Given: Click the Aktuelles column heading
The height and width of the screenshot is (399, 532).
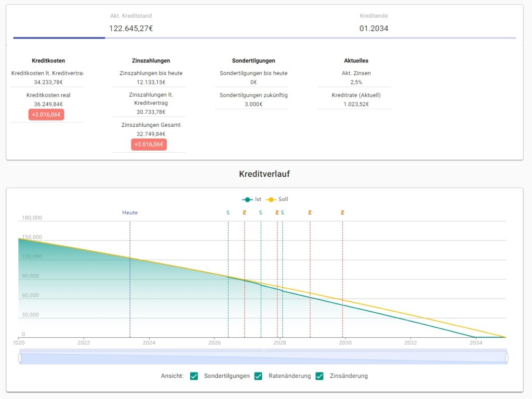Looking at the screenshot, I should [356, 61].
